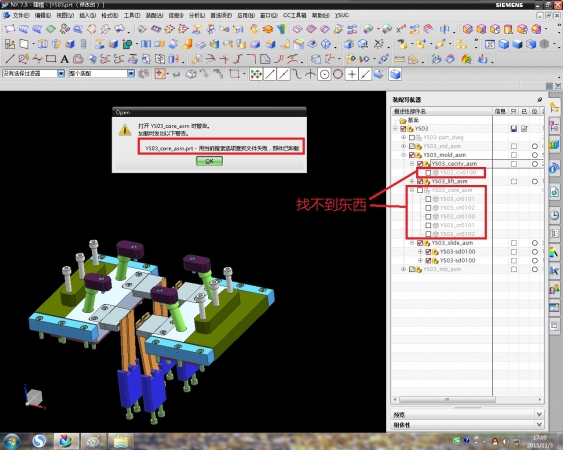
Task: Pin the Assembly Navigator panel
Action: (x=539, y=99)
